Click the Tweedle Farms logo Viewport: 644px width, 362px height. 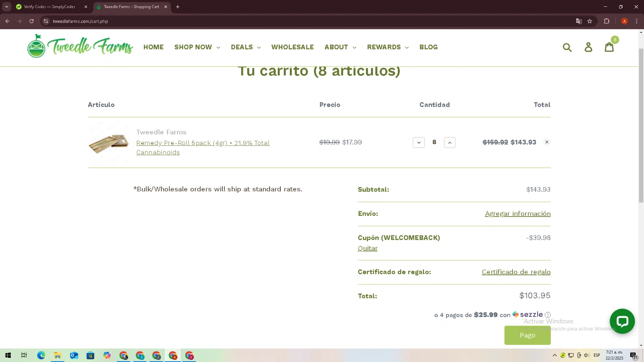click(x=80, y=46)
